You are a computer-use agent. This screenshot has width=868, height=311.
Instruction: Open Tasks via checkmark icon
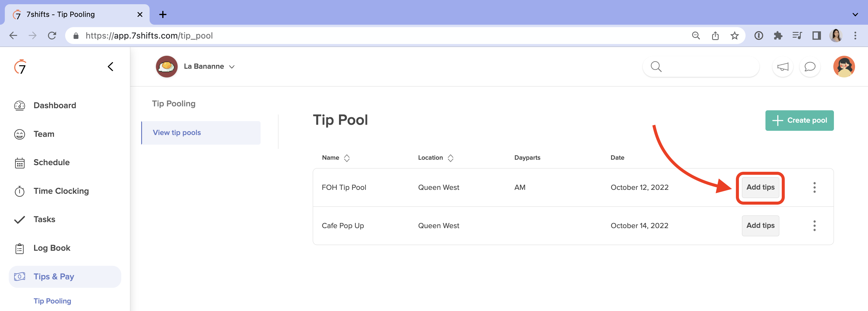click(20, 219)
